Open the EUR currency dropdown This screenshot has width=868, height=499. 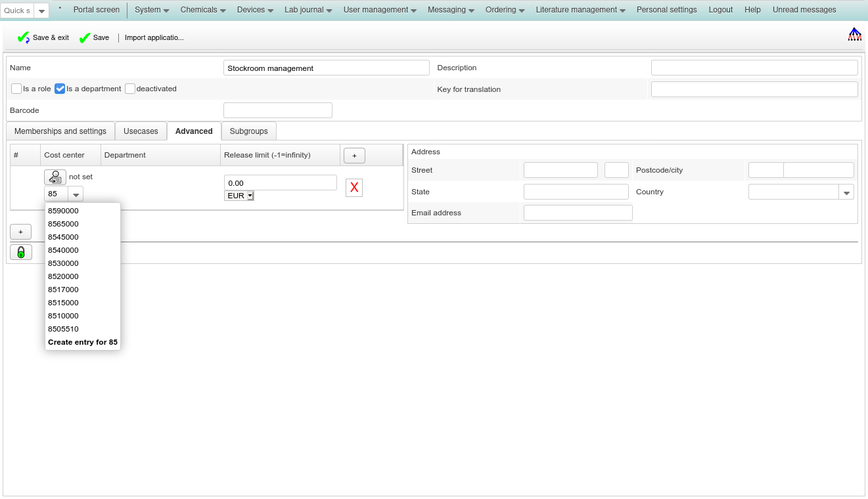point(239,196)
